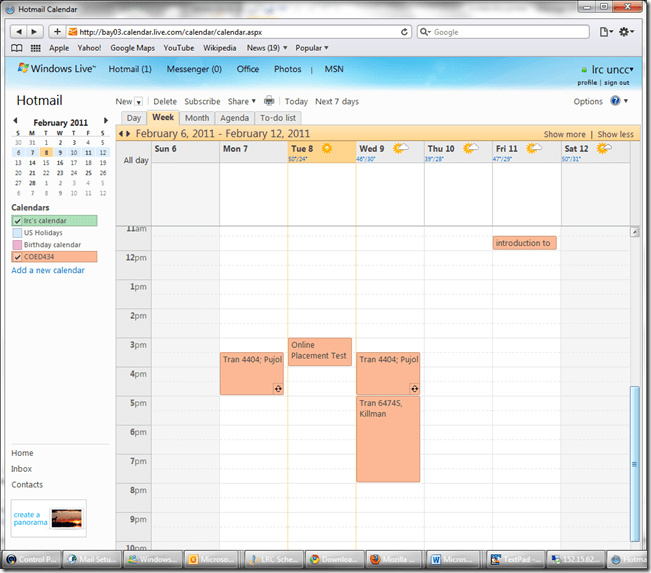Image resolution: width=651 pixels, height=573 pixels.
Task: Click the weather icon on Thu 10
Action: 470,148
